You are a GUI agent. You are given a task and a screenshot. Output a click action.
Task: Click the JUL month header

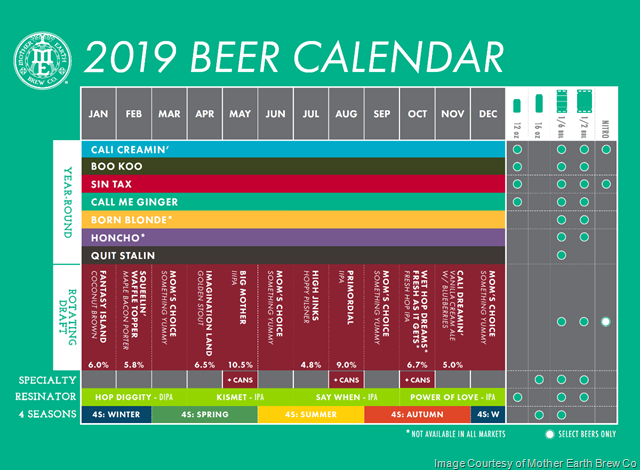(311, 113)
